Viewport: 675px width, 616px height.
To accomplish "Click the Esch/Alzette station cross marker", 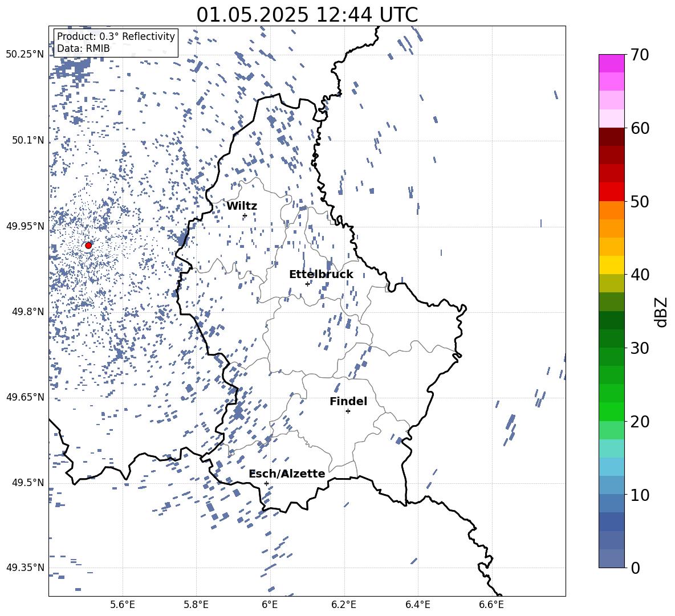I will tap(266, 483).
